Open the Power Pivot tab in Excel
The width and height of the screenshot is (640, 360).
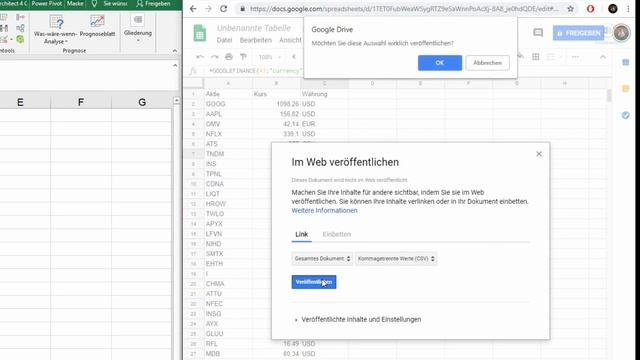click(47, 4)
